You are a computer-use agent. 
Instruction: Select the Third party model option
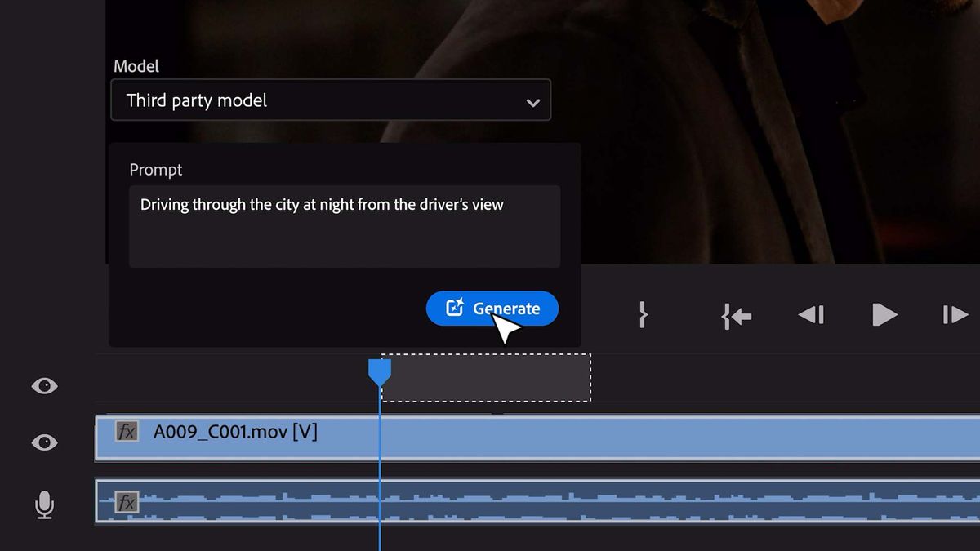(x=196, y=100)
